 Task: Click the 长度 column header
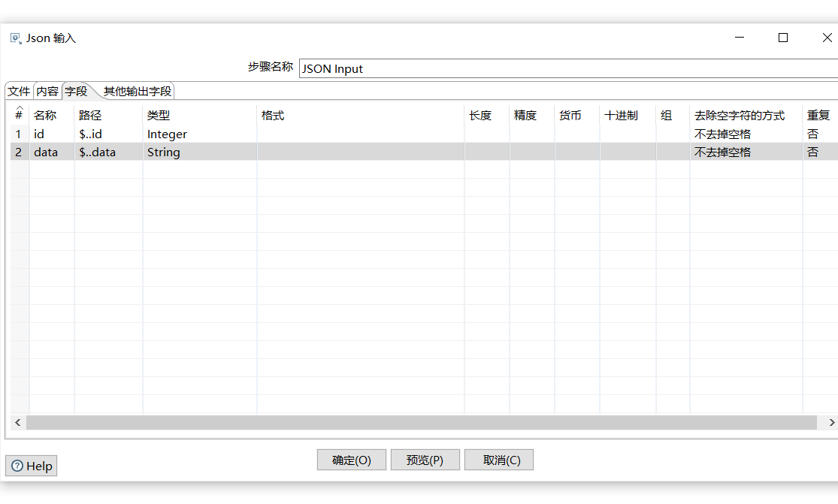487,115
